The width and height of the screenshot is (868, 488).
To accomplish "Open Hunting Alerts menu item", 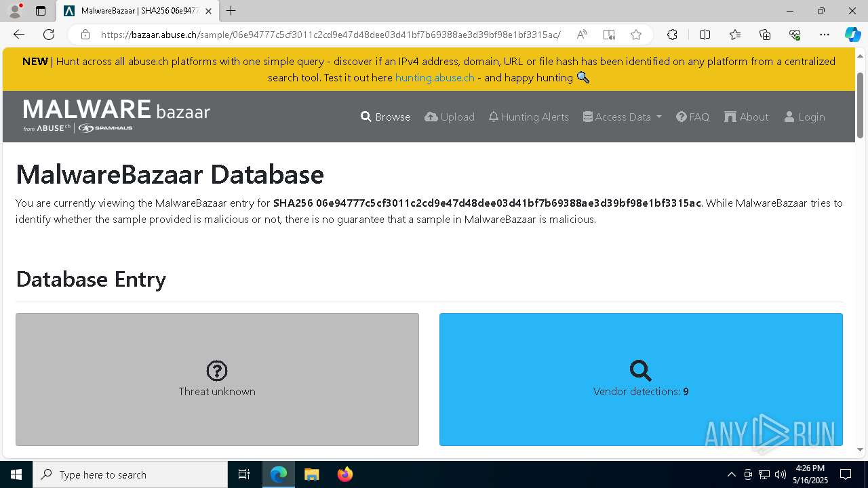I will (x=528, y=117).
